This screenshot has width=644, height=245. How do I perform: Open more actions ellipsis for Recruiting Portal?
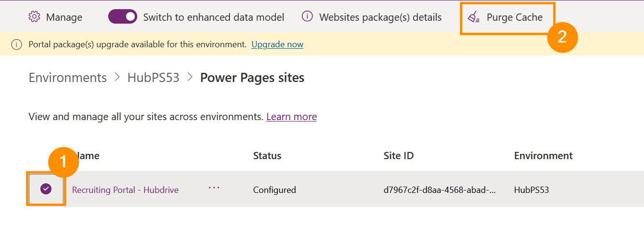(214, 188)
